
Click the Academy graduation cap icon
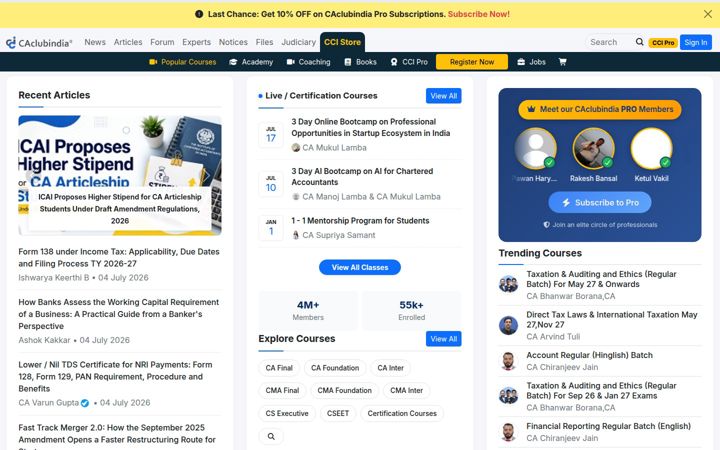coord(233,62)
